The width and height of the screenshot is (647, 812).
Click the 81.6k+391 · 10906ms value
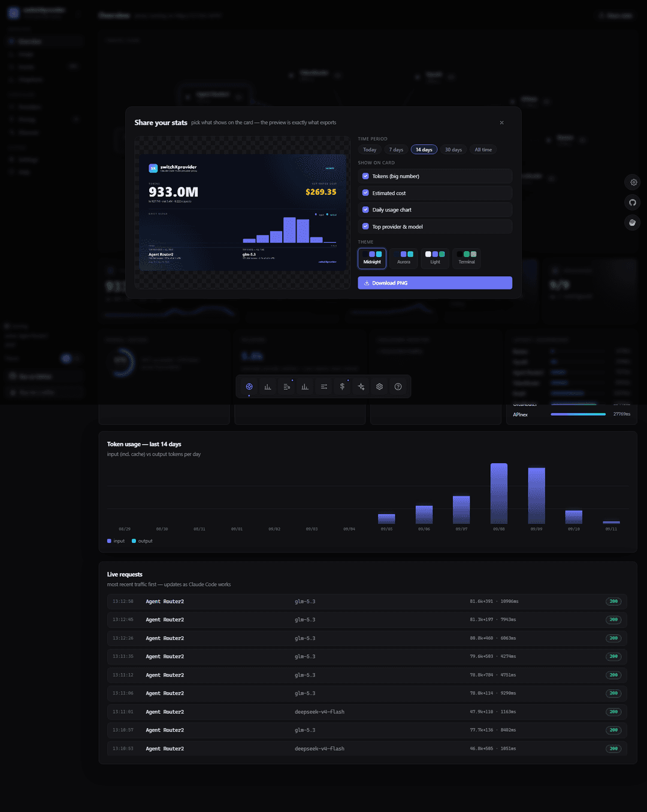pyautogui.click(x=494, y=601)
